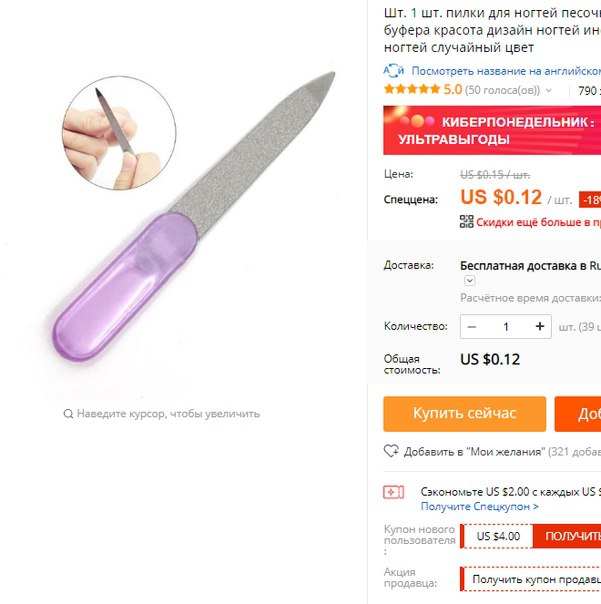Screen dimensions: 601x604
Task: Decrease quantity with the minus button
Action: pyautogui.click(x=472, y=327)
